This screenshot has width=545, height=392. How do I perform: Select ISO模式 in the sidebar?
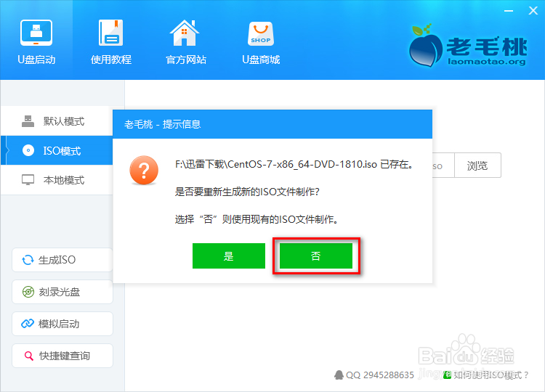[57, 150]
